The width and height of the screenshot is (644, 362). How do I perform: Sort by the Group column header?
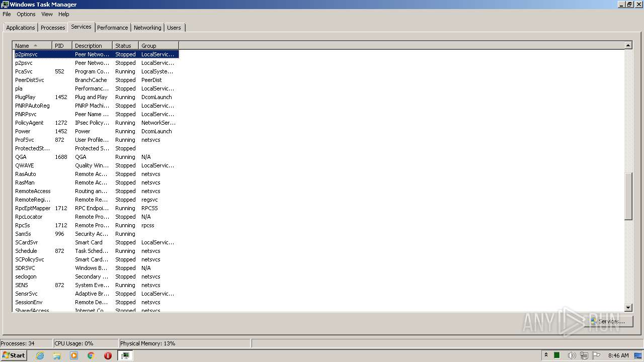158,46
